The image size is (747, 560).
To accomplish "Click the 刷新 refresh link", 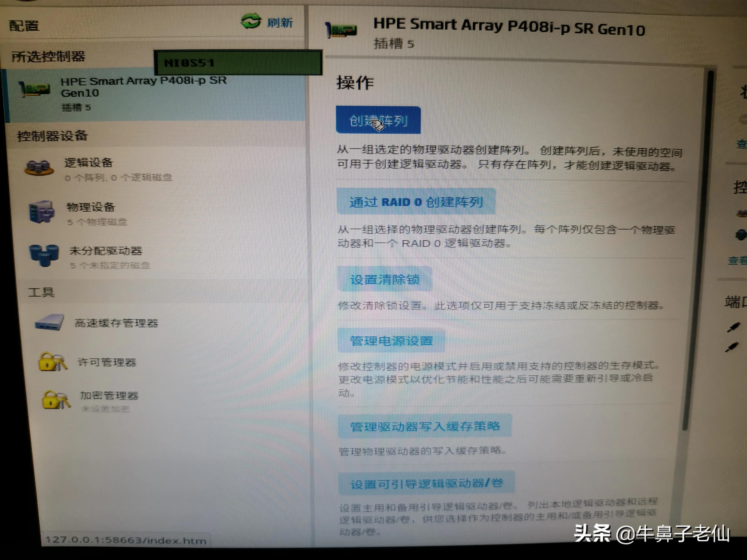I will [280, 23].
